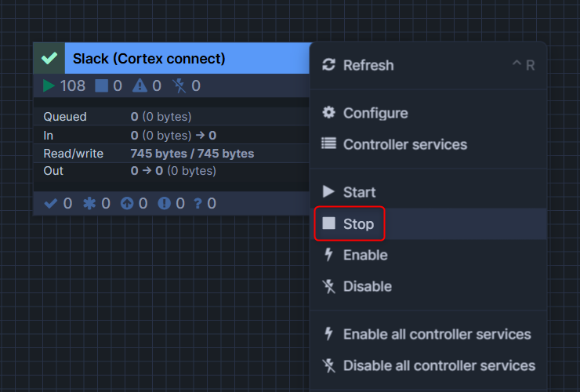Click the locally modified asterisk icon
Screen dimensions: 580x392
(89, 204)
